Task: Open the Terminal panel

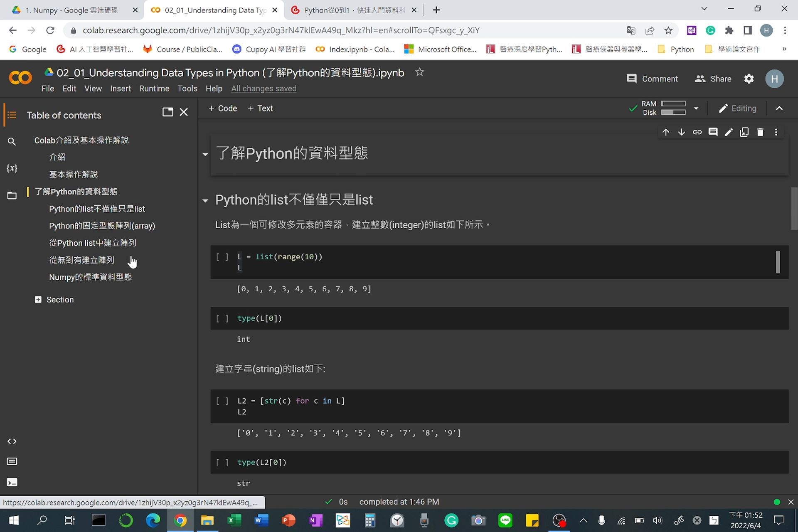Action: pos(12,482)
